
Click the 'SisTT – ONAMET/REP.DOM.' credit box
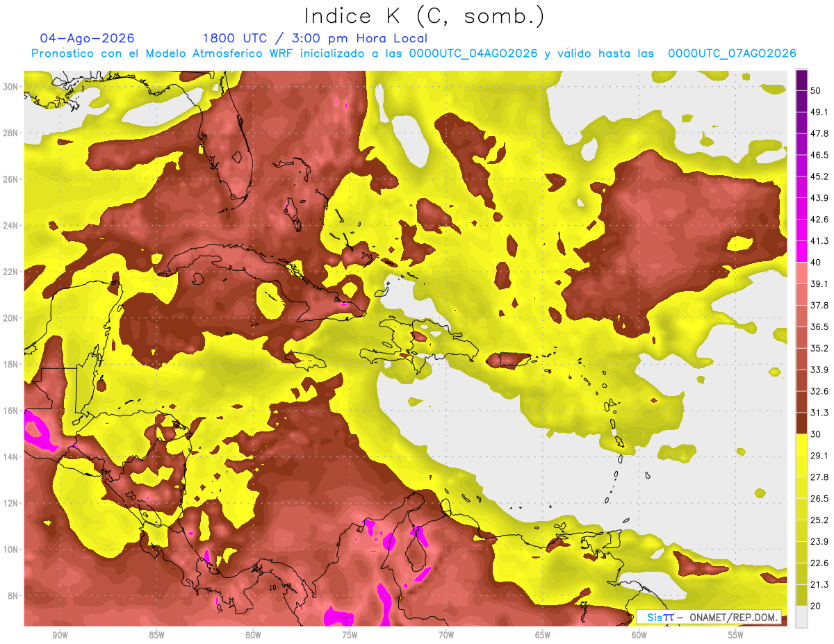pyautogui.click(x=709, y=617)
